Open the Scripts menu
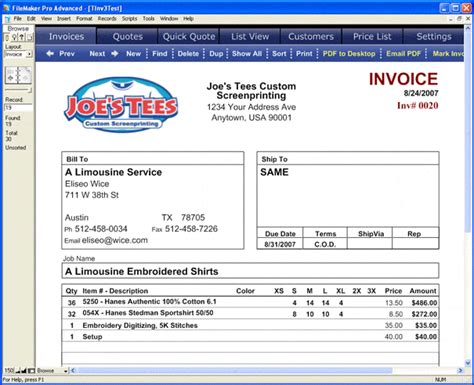This screenshot has height=385, width=474. pyautogui.click(x=129, y=19)
